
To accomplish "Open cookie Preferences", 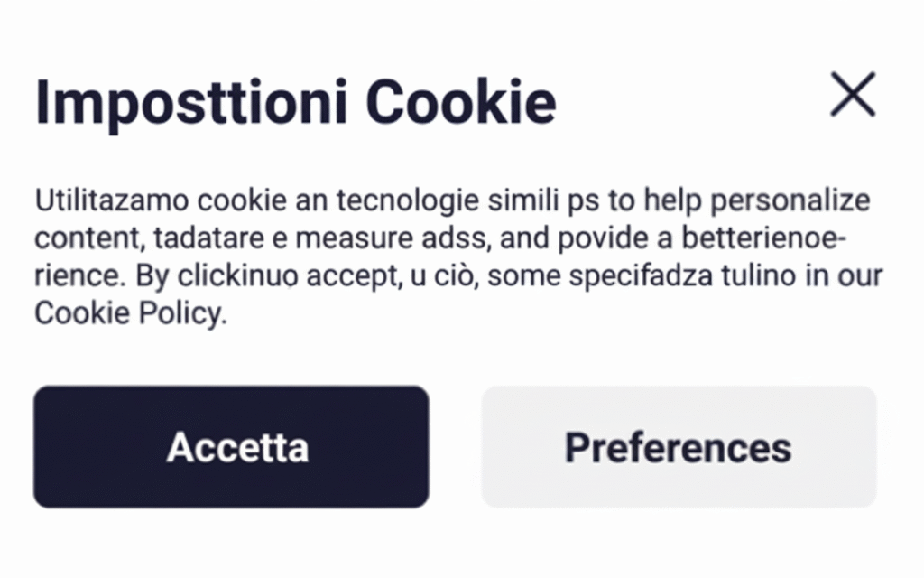I will point(679,447).
